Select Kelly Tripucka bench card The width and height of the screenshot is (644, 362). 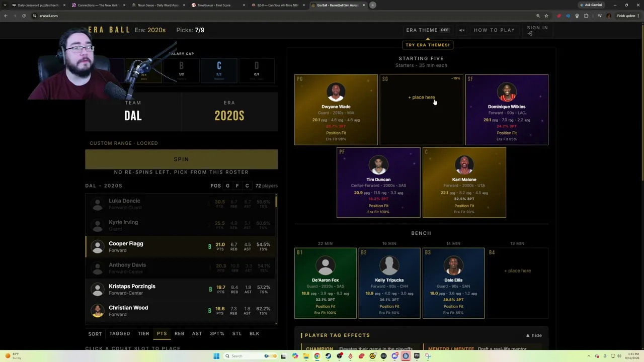pyautogui.click(x=389, y=283)
